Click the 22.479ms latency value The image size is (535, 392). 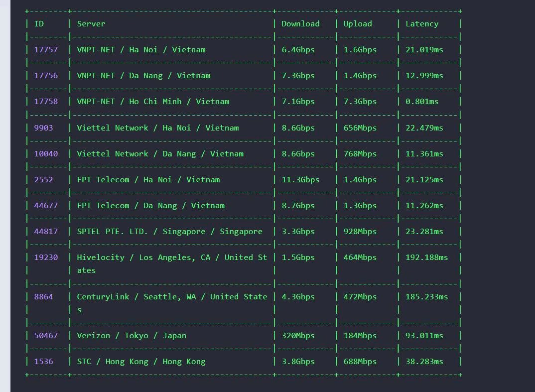tap(424, 128)
